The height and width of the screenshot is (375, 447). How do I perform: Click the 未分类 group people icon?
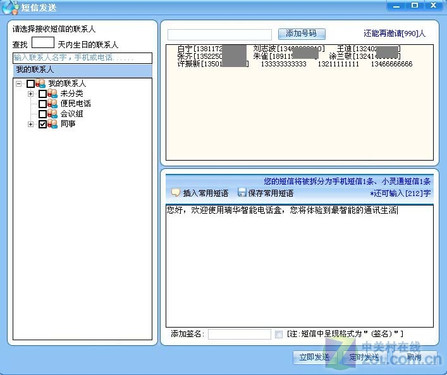coord(53,94)
